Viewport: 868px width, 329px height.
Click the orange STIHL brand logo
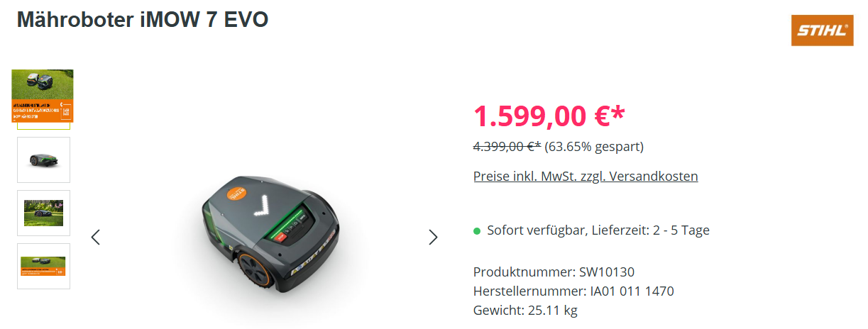tap(822, 30)
